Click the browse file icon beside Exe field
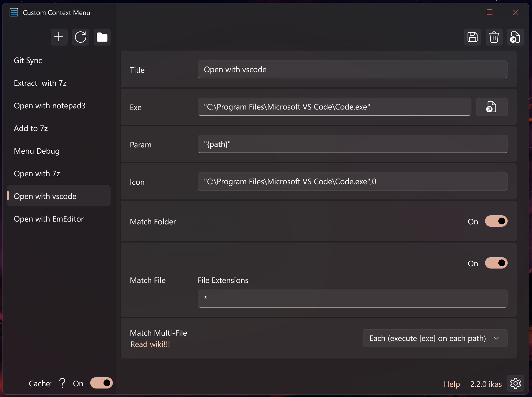 click(x=492, y=107)
